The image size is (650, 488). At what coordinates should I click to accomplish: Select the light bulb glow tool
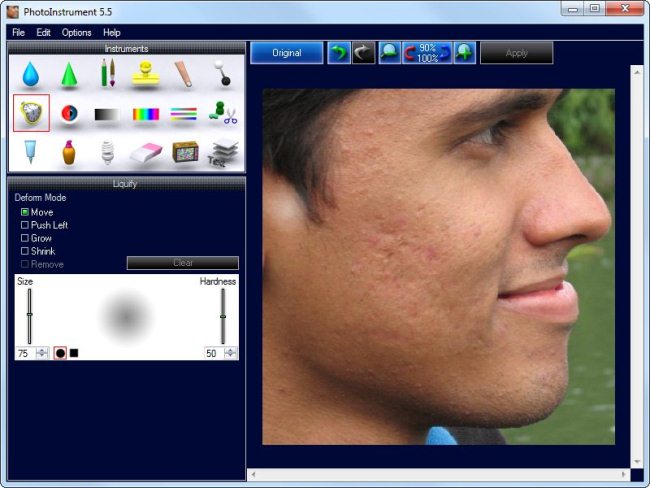(x=107, y=152)
